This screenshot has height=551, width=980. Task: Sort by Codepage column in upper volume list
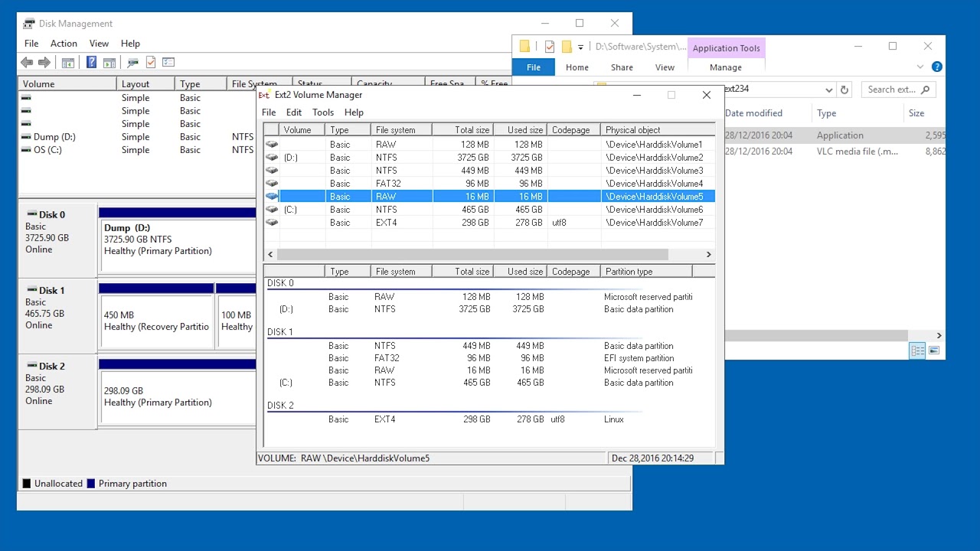(x=574, y=130)
